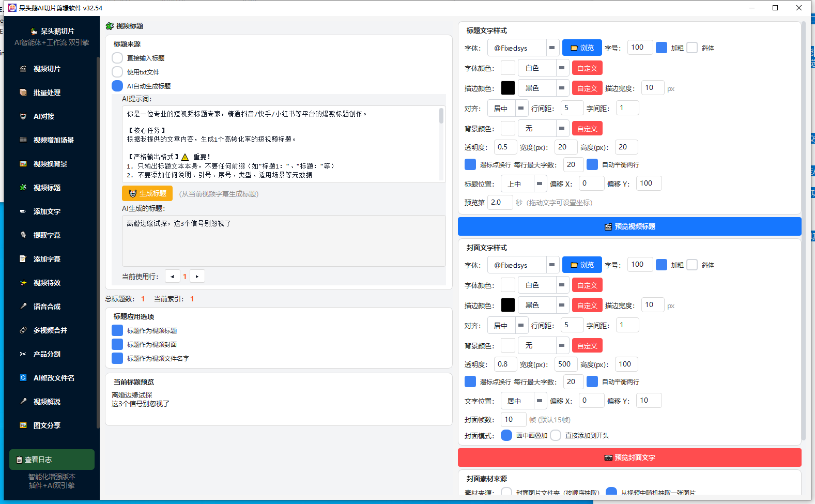
Task: Open the 视频特效 sparkle icon
Action: (x=23, y=283)
